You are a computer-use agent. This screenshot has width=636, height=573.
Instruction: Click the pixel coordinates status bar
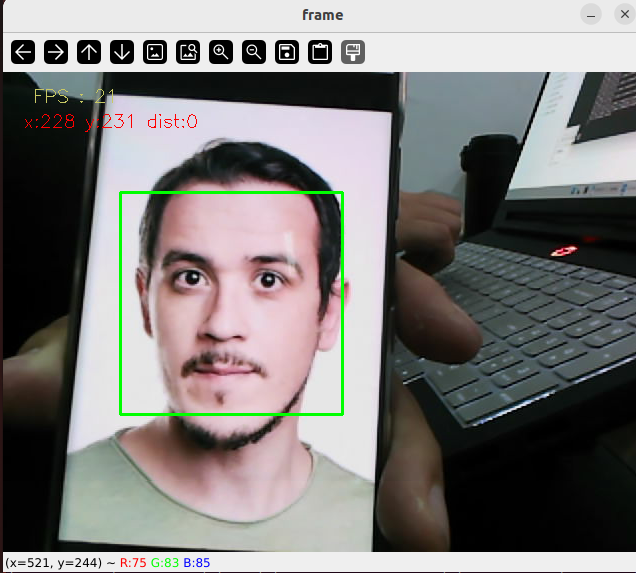pyautogui.click(x=108, y=563)
